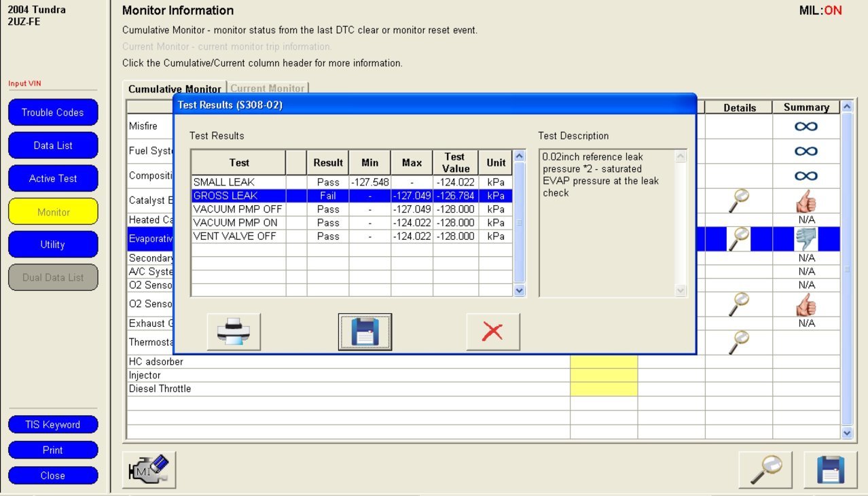Click the bottom-right magnifying glass details button

[765, 470]
